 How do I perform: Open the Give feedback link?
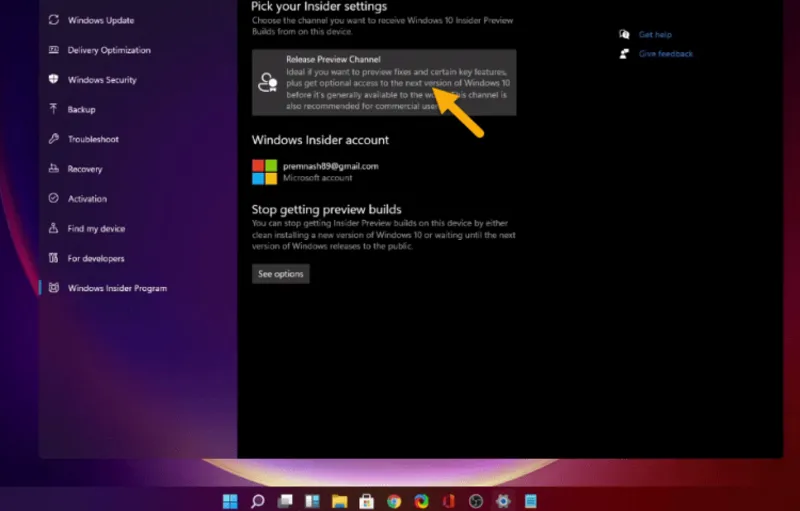pyautogui.click(x=666, y=54)
